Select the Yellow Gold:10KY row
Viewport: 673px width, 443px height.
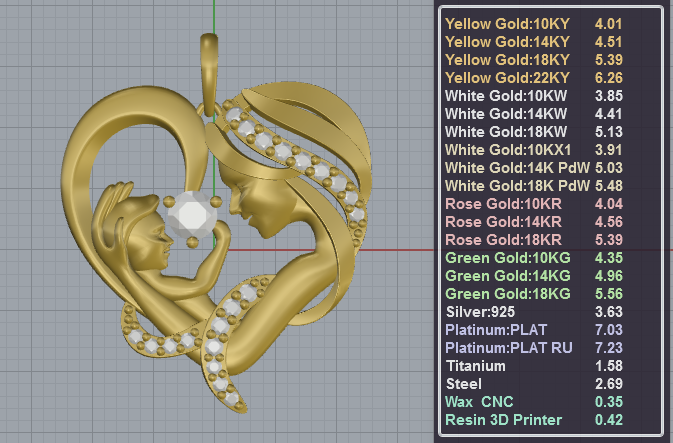click(534, 24)
